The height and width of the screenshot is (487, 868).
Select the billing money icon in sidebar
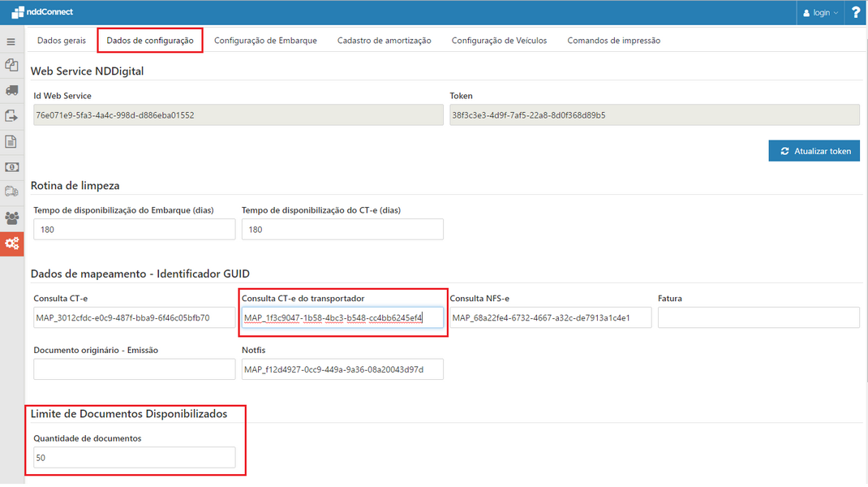coord(11,166)
